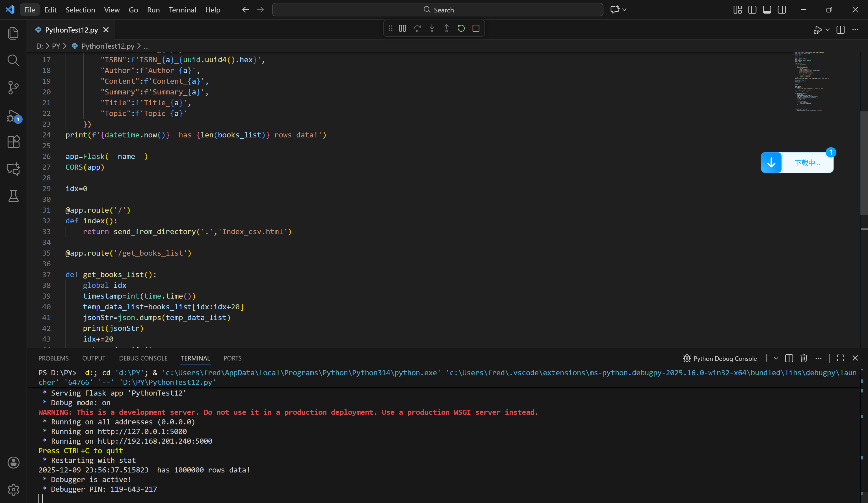Viewport: 868px width, 503px height.
Task: Open the run/debug Python file dropdown
Action: point(828,30)
